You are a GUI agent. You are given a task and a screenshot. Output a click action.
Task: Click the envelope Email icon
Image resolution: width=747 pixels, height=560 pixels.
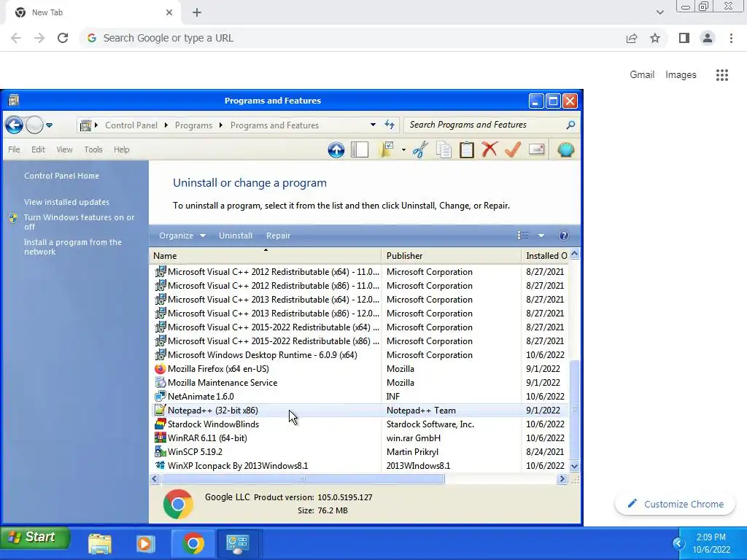coord(536,149)
